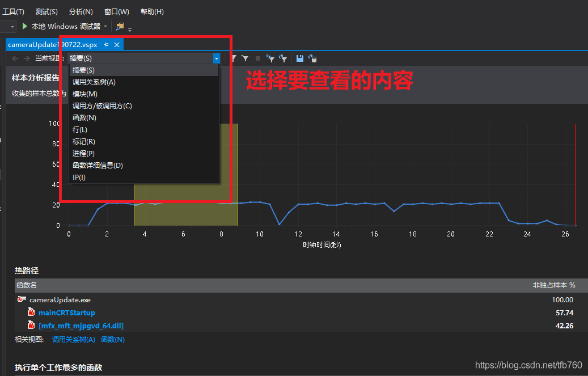Click the 函数名 column header
Screen dimensions: 588x376
(27, 285)
